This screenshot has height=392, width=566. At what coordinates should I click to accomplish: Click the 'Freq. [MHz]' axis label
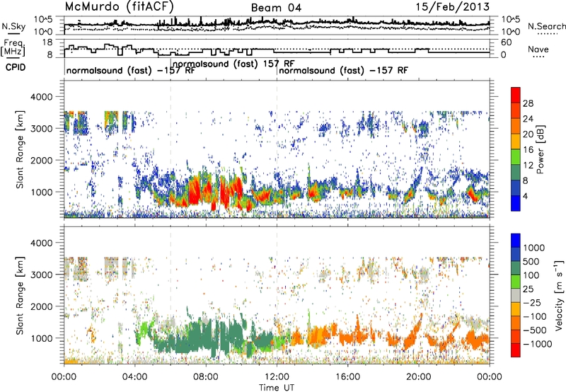point(13,48)
